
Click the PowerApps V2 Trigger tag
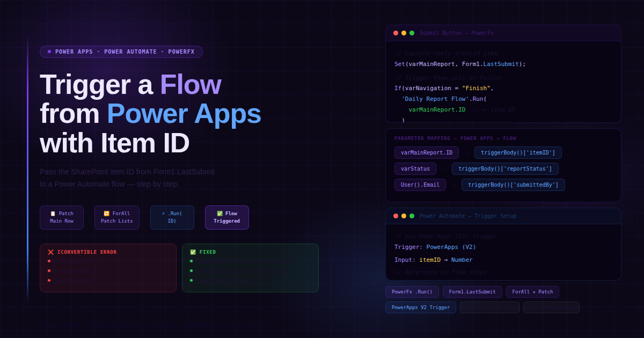[x=420, y=307]
